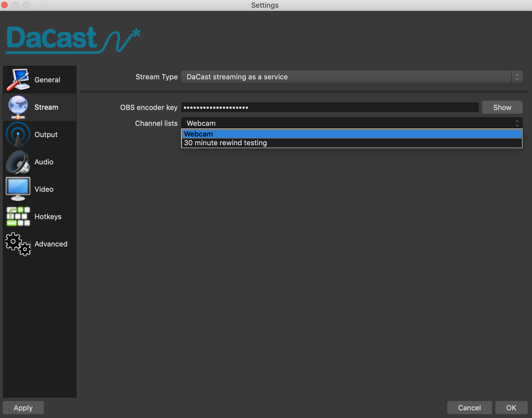Open the Audio settings speaker icon

point(18,162)
